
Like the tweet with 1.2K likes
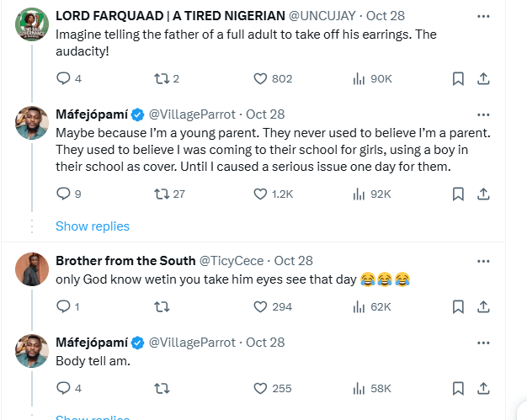tap(261, 194)
